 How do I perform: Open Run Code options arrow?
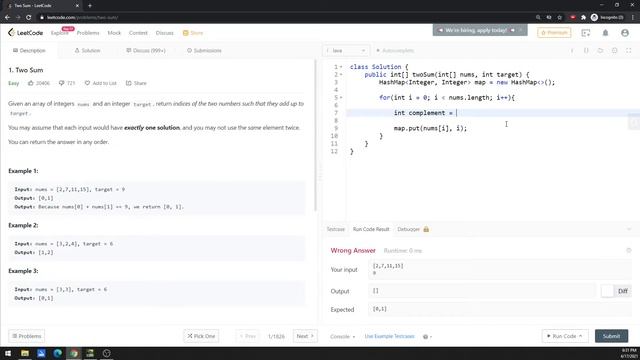point(580,336)
